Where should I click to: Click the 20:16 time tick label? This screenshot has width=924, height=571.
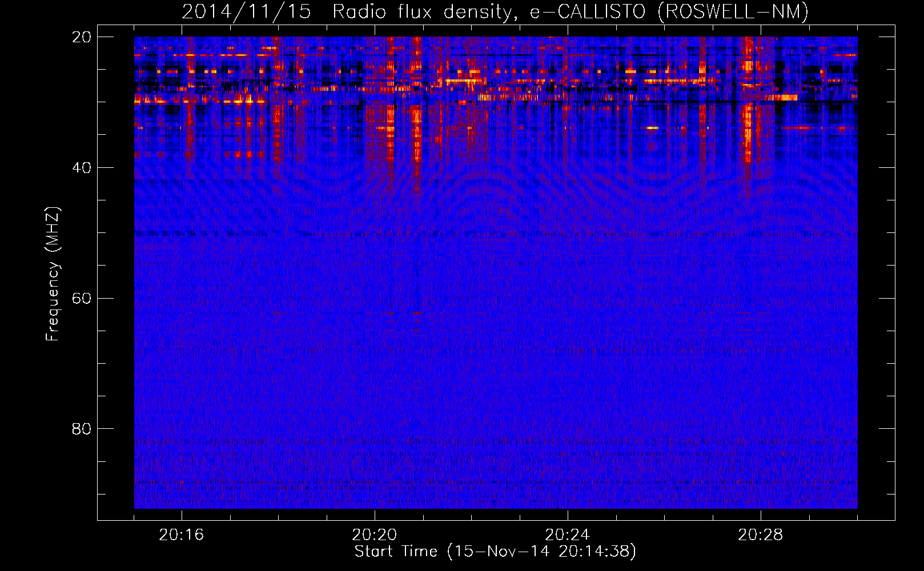click(x=182, y=535)
